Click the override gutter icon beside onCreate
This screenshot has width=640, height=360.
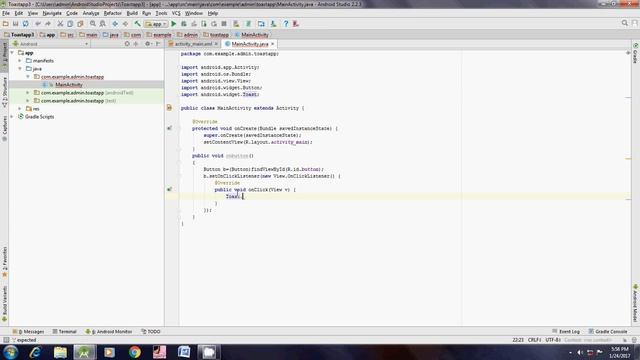coord(169,129)
